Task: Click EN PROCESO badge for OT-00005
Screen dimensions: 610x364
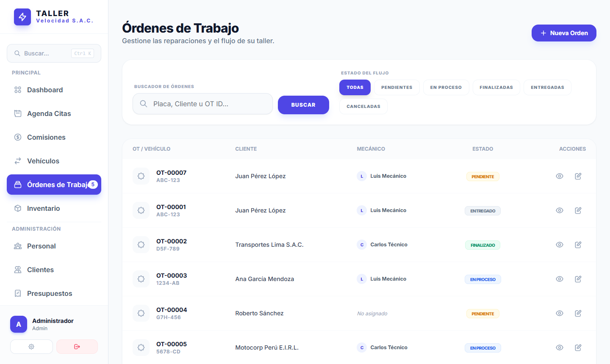Action: tap(483, 348)
